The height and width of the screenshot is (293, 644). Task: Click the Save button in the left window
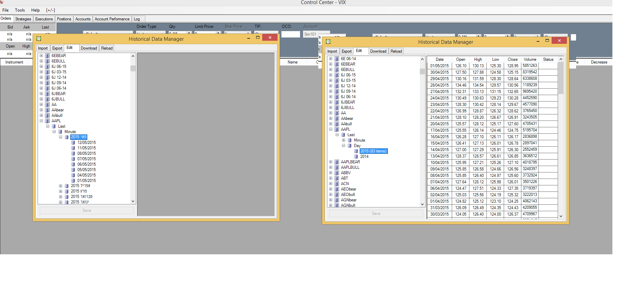tap(87, 210)
